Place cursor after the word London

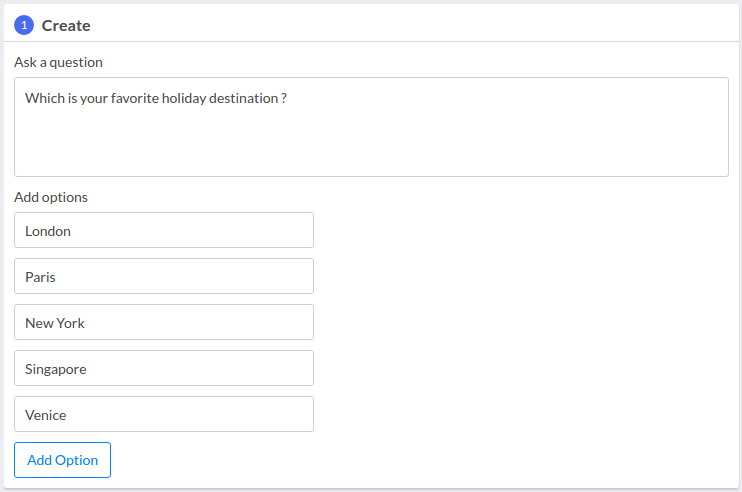[71, 231]
